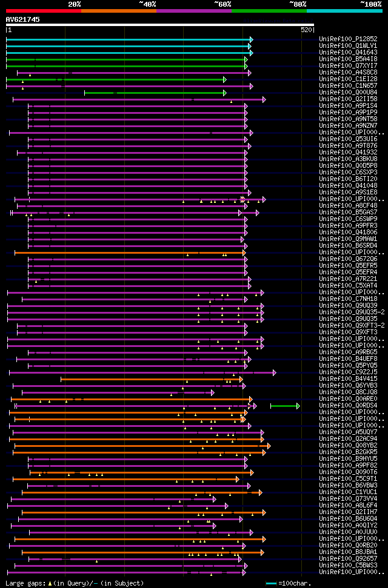Click the UniRef100_Q9XFT3-2 isoform label
The width and height of the screenshot is (388, 588).
(x=352, y=326)
